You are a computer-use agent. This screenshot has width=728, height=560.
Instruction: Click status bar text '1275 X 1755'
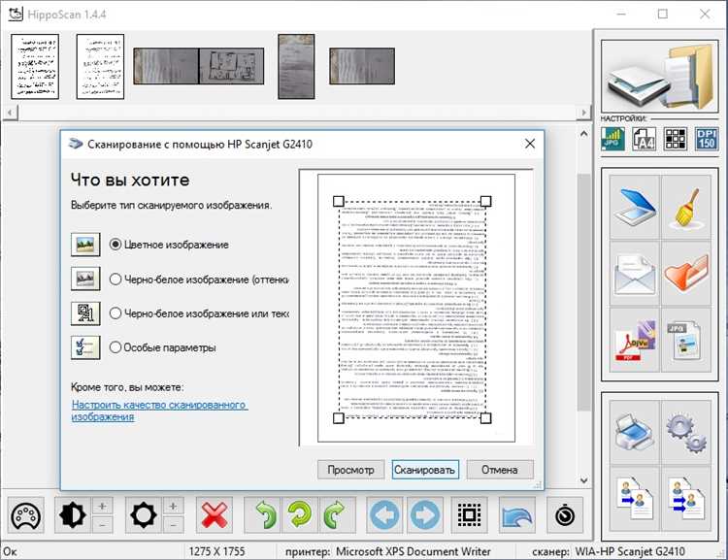216,551
